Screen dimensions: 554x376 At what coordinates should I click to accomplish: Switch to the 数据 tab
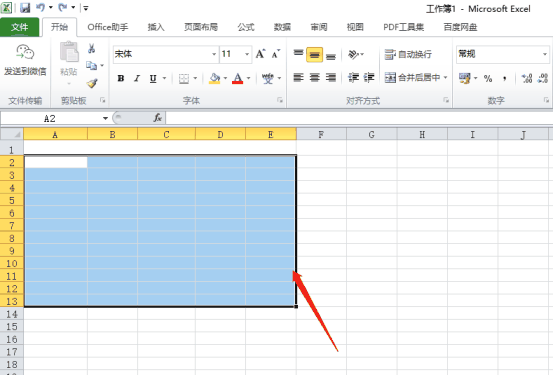(282, 27)
